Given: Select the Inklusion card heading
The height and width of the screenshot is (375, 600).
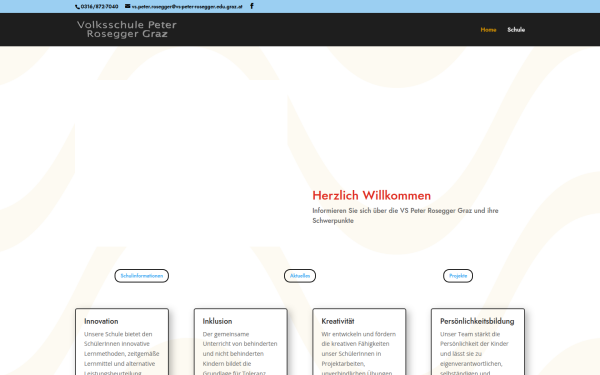Looking at the screenshot, I should point(217,321).
